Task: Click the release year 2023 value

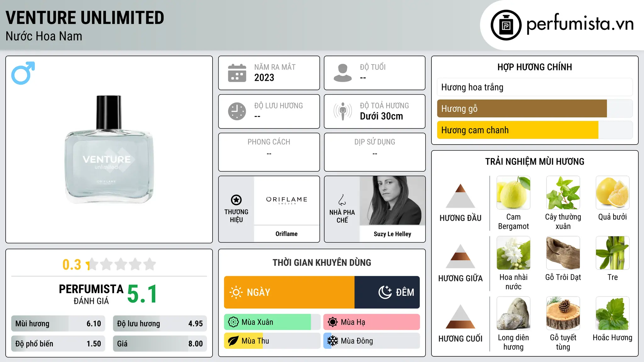Action: pos(264,78)
